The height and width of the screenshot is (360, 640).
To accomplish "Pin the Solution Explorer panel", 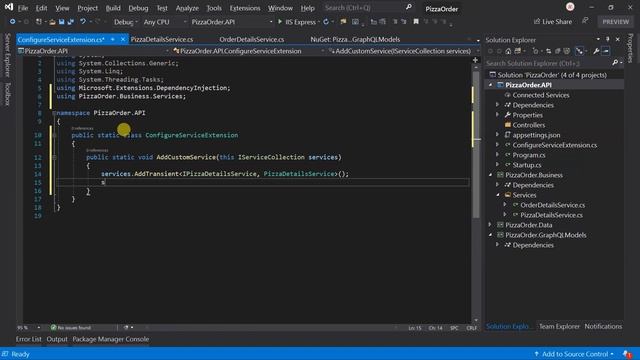I will [608, 40].
